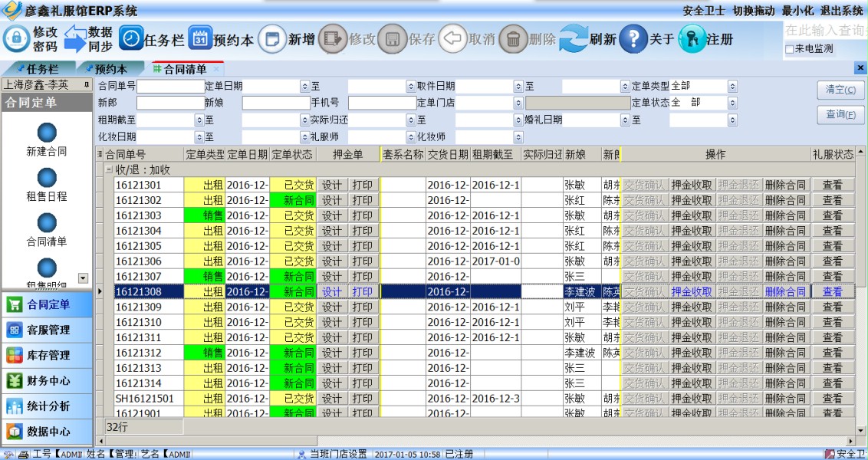This screenshot has width=868, height=460.
Task: Open the 预约本 calendar icon
Action: [x=199, y=38]
